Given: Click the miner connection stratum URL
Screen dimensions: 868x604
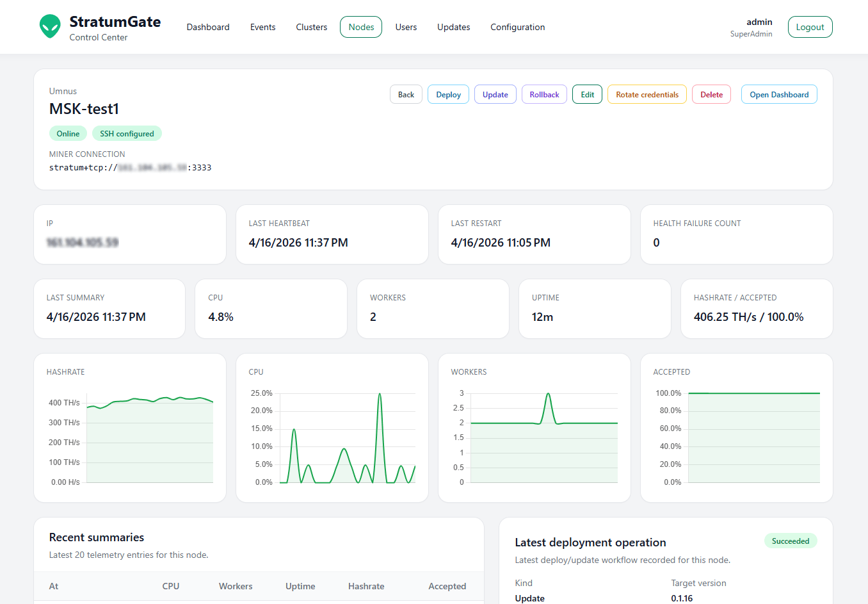Looking at the screenshot, I should pyautogui.click(x=130, y=168).
